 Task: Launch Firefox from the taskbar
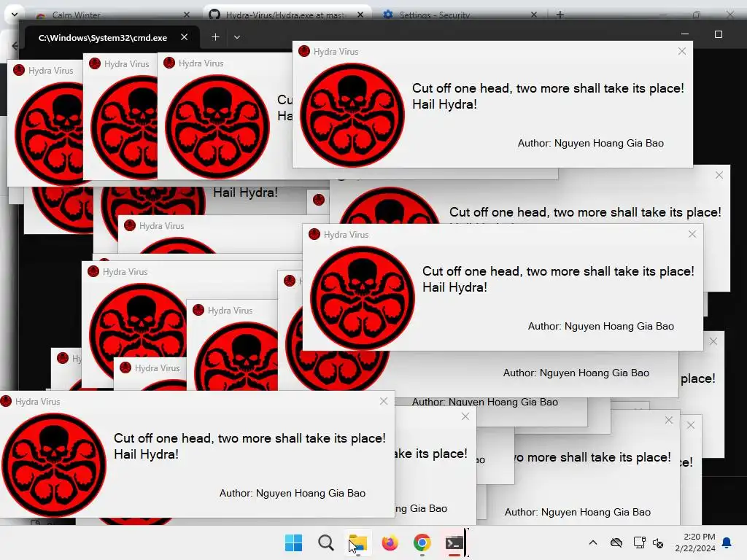(x=390, y=542)
